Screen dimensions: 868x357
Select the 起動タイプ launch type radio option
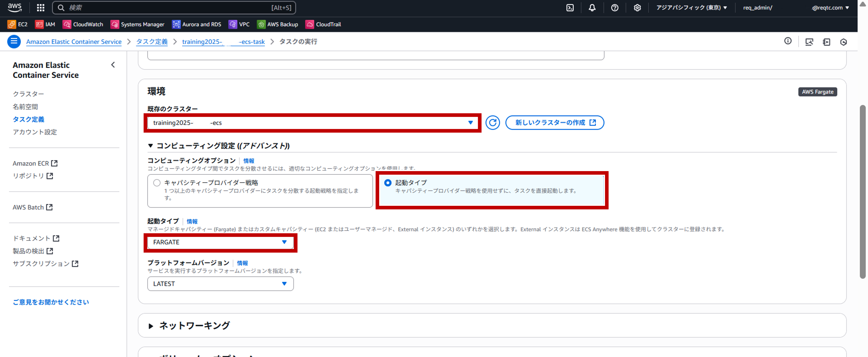pos(388,183)
